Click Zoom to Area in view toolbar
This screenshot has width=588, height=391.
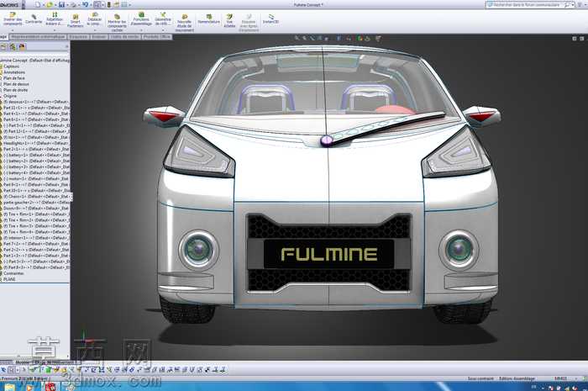tap(304, 38)
